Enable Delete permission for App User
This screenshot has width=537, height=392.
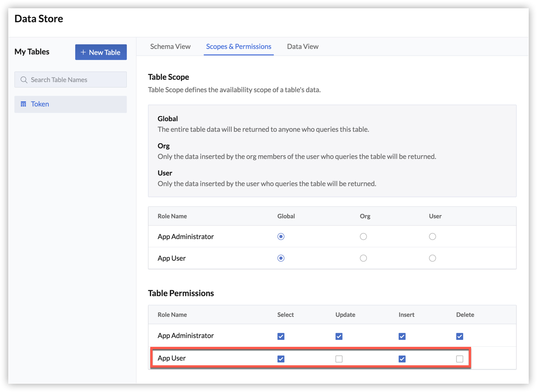click(x=460, y=359)
